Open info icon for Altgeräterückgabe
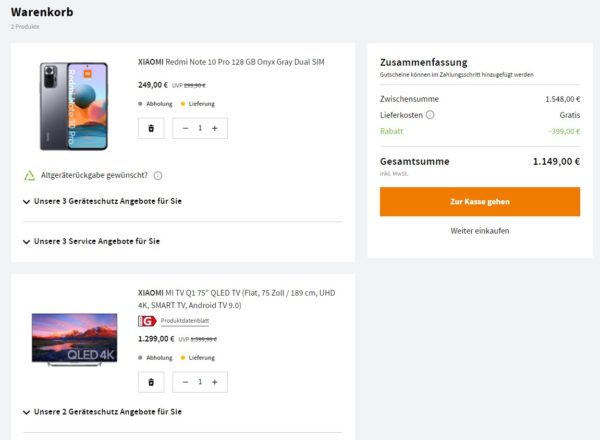Viewport: 600px width, 440px height. tap(158, 176)
